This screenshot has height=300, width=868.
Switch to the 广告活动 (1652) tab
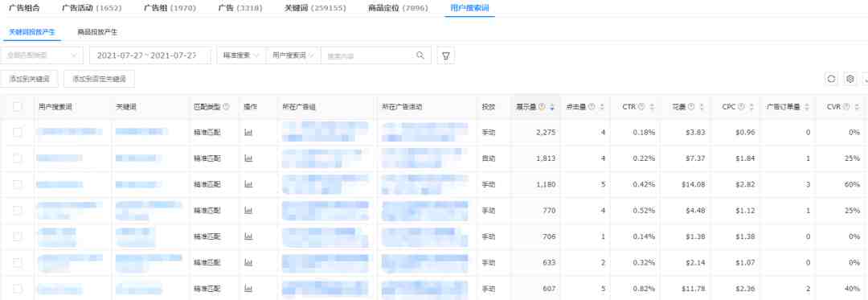(x=92, y=8)
